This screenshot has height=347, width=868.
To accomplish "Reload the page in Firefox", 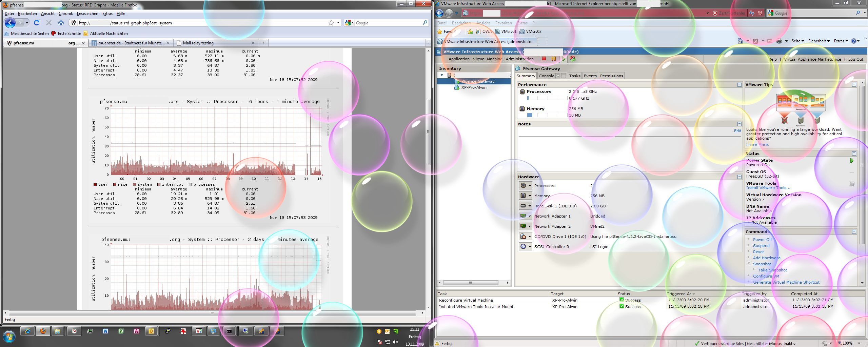I will click(x=37, y=23).
